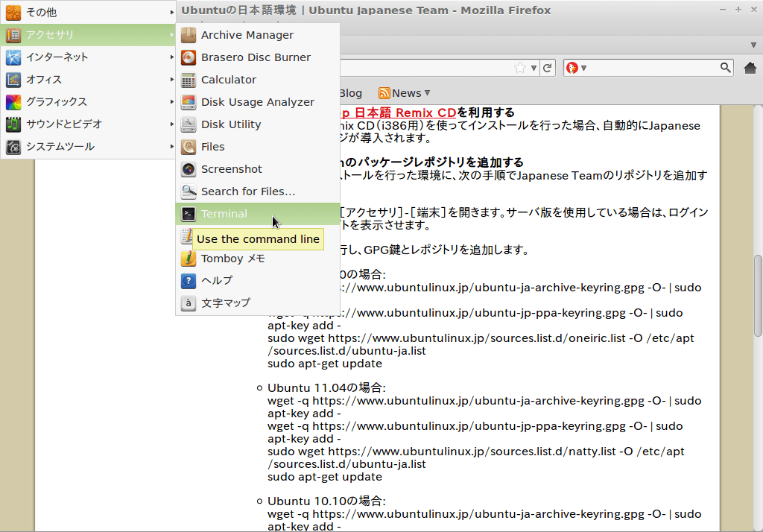Click the その他 category icon
This screenshot has width=763, height=532.
(x=13, y=13)
